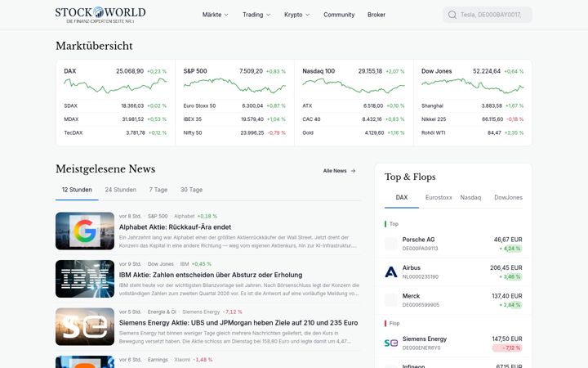Click the Dow Jones tag on IBM article
Image resolution: width=588 pixels, height=368 pixels.
coord(161,264)
